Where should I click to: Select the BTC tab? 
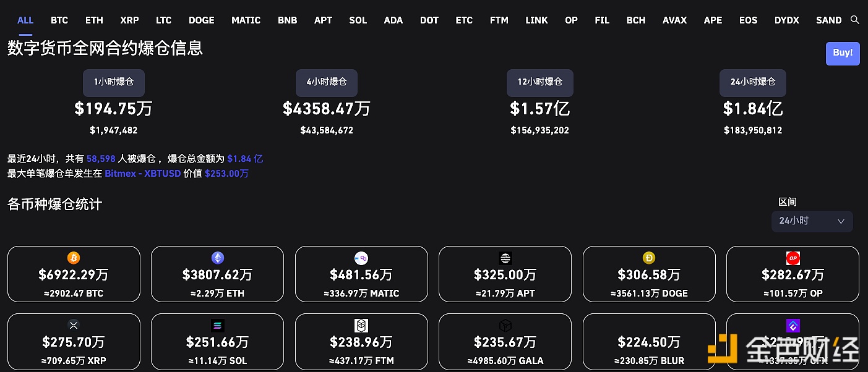pos(59,20)
